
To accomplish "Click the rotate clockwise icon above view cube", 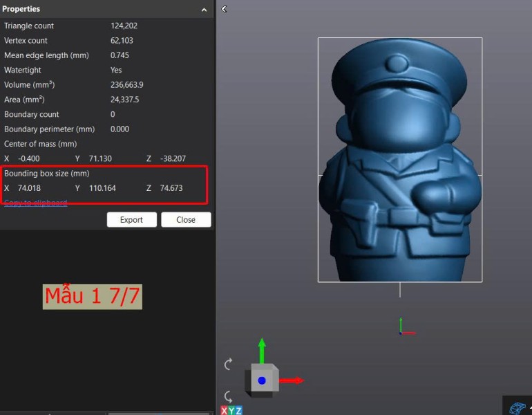I will click(228, 364).
